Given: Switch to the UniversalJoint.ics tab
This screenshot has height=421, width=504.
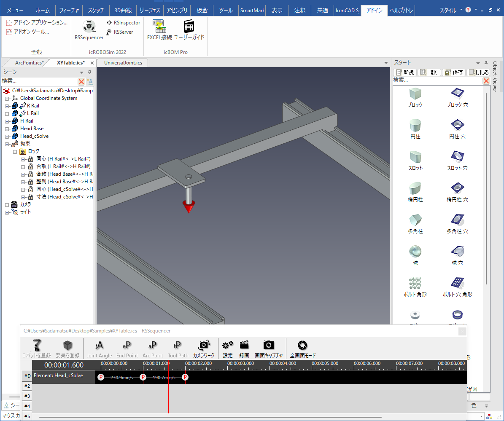Looking at the screenshot, I should click(123, 63).
